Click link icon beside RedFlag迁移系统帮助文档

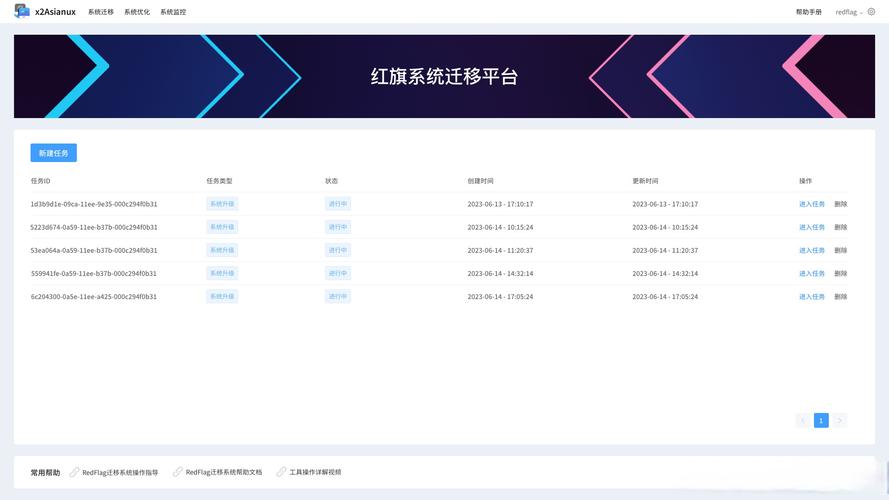coord(177,472)
